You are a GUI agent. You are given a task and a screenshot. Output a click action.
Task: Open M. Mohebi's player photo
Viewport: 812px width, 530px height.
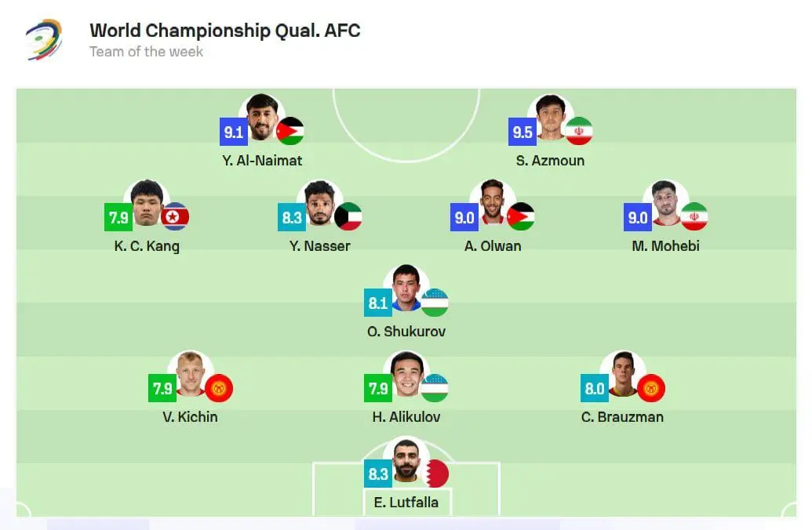pos(665,203)
